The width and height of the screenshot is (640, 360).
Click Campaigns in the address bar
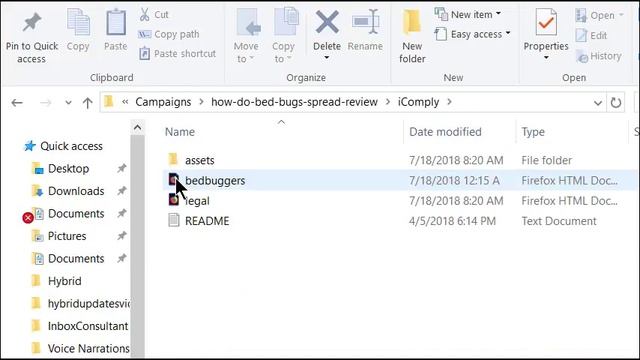163,102
